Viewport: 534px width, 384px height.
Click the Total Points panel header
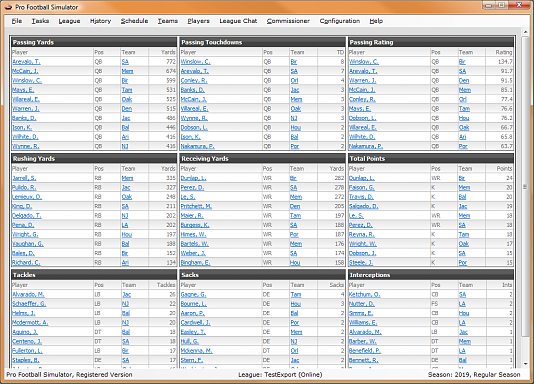(431, 159)
